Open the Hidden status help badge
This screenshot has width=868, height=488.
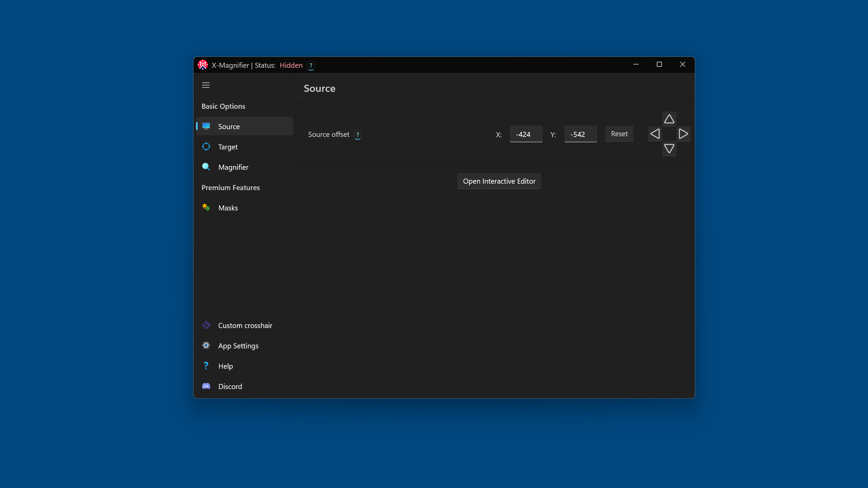tap(311, 65)
